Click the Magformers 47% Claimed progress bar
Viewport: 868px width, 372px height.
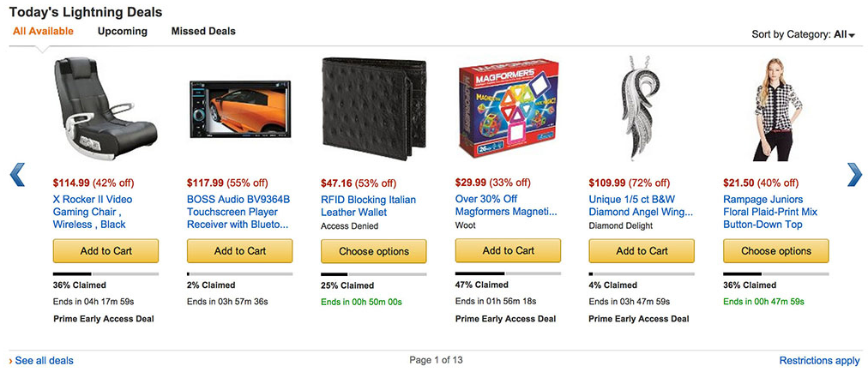(x=508, y=273)
